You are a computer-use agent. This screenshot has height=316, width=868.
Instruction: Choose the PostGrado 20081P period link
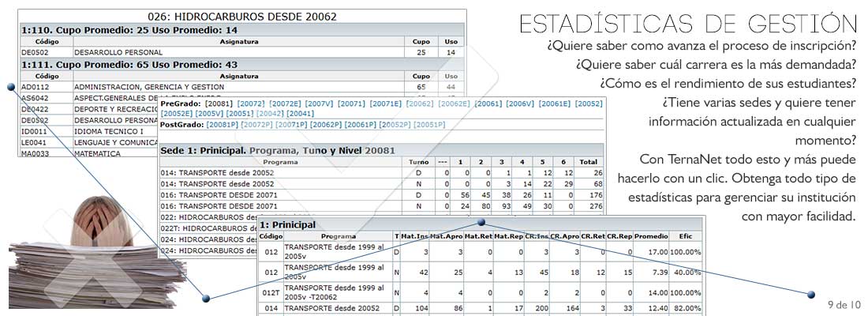(222, 125)
